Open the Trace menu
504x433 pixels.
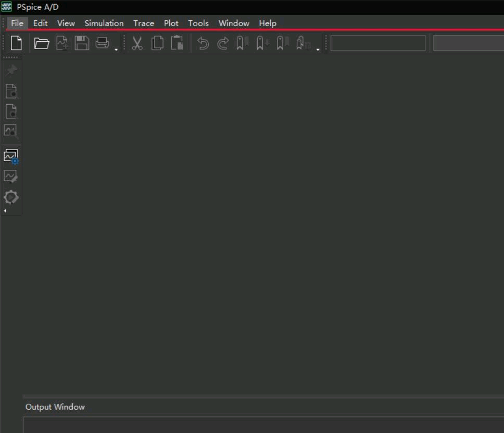[x=144, y=23]
